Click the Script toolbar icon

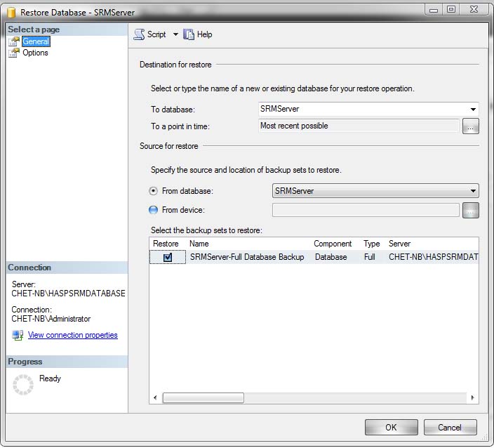(x=139, y=34)
